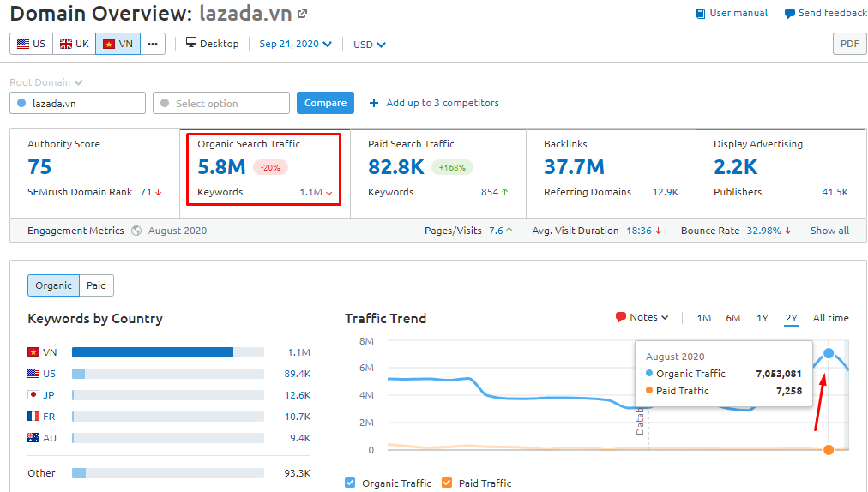Click the Select option competitor input field
This screenshot has height=492, width=868.
tap(221, 103)
